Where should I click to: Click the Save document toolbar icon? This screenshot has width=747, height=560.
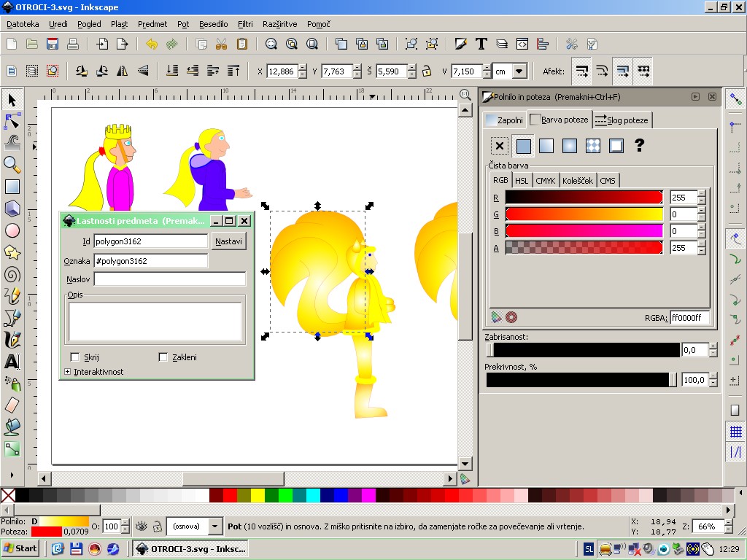pos(52,44)
